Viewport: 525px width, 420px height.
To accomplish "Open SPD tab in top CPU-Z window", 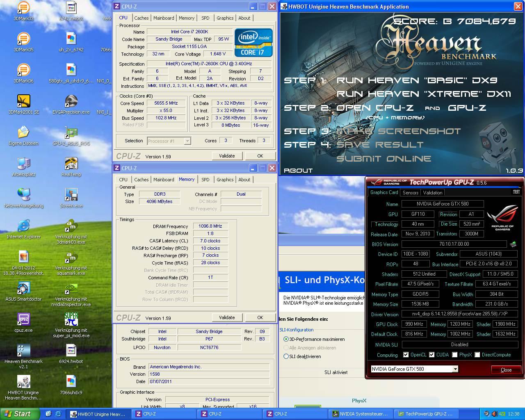I will coord(205,18).
